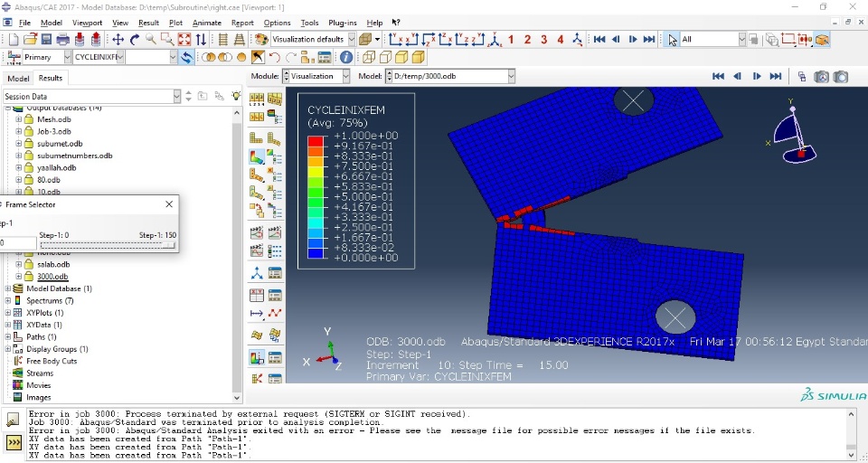This screenshot has height=463, width=868.
Task: Apply saved view number 3
Action: (x=543, y=39)
